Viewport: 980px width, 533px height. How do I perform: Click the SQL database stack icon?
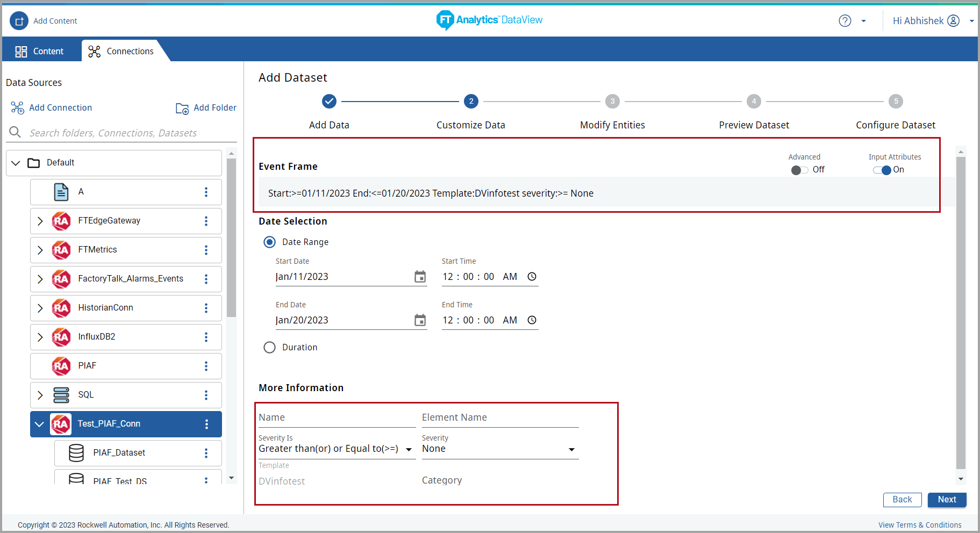tap(61, 395)
